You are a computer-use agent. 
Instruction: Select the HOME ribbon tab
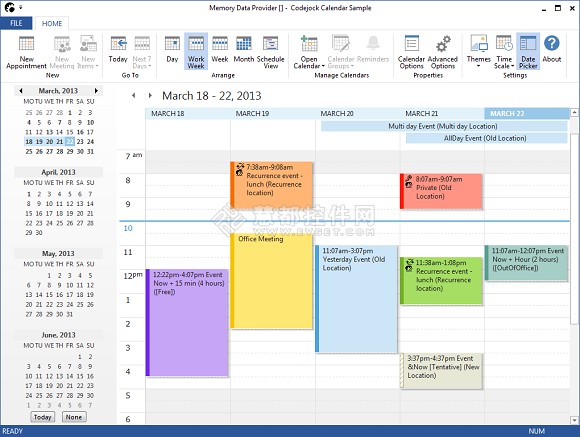pyautogui.click(x=52, y=23)
